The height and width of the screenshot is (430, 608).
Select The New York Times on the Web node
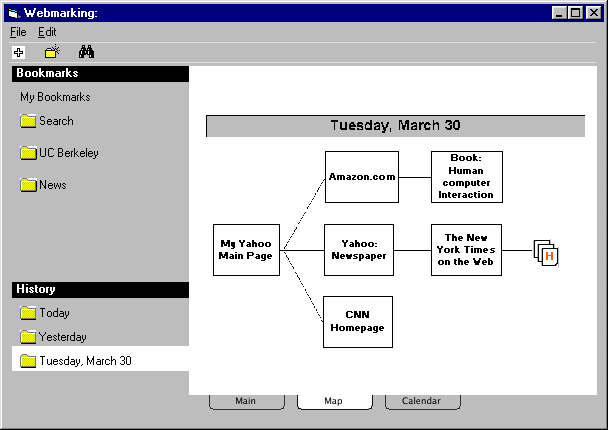466,250
